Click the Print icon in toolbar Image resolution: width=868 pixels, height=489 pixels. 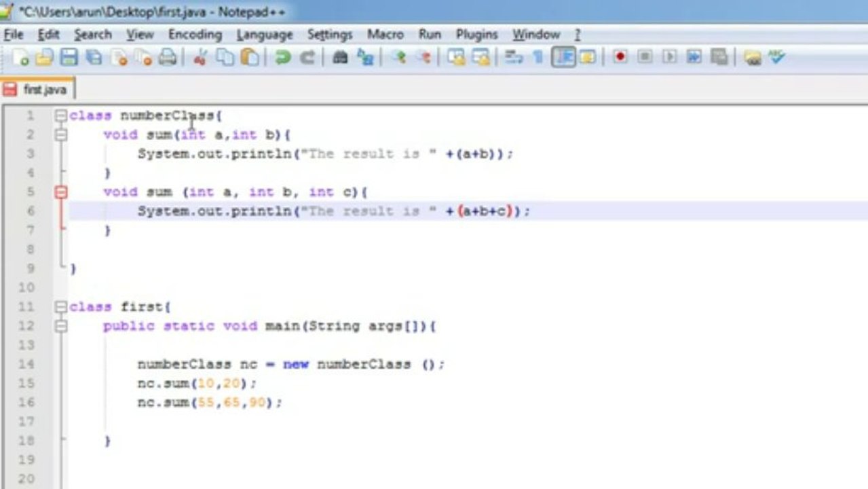point(167,58)
